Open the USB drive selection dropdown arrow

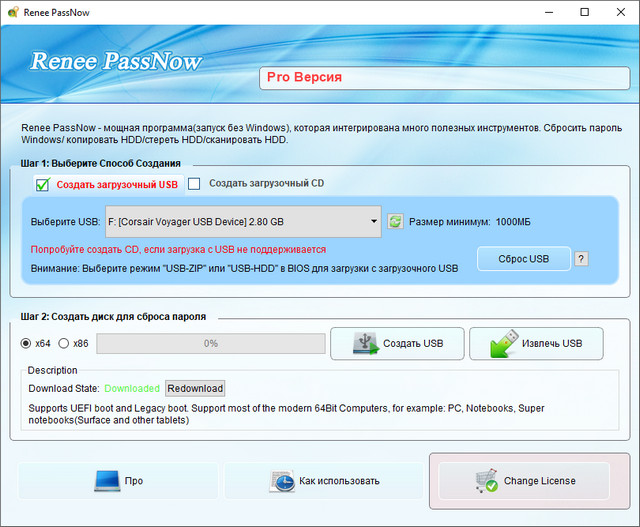[373, 222]
